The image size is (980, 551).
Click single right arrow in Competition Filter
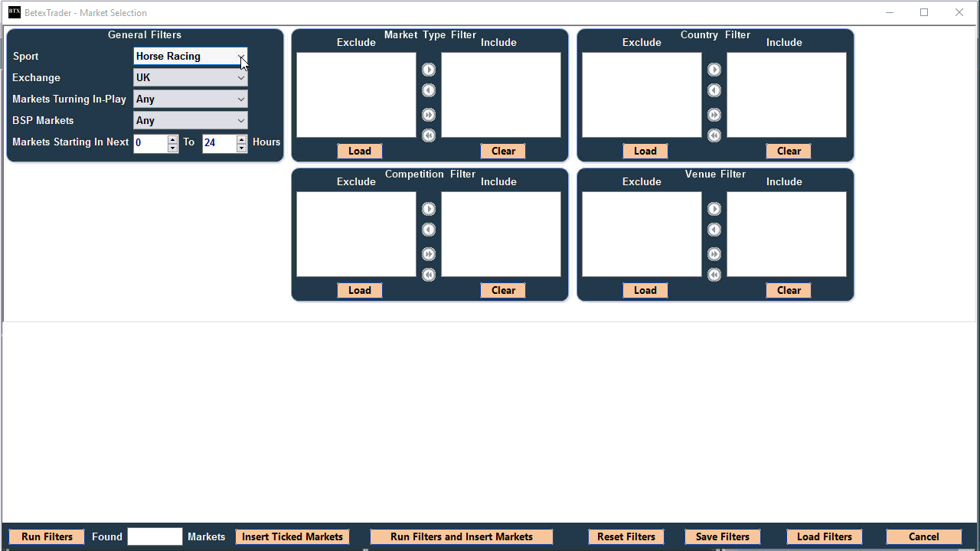click(429, 209)
